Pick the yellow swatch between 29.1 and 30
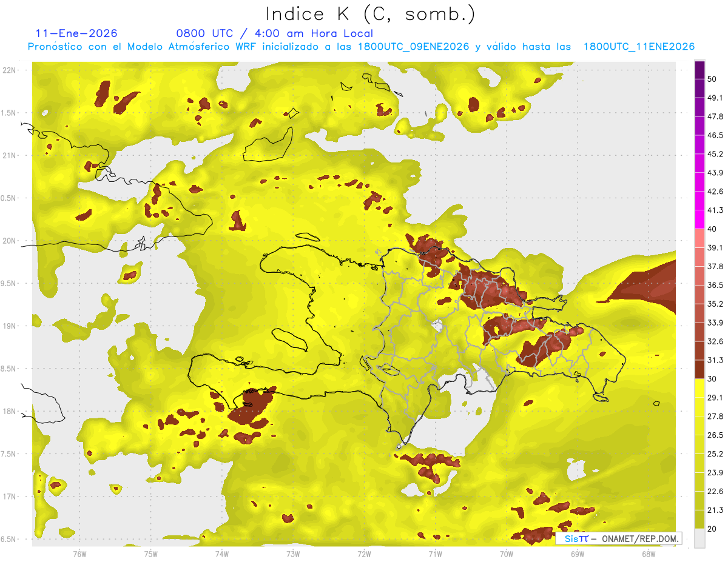The image size is (728, 562). pyautogui.click(x=699, y=388)
